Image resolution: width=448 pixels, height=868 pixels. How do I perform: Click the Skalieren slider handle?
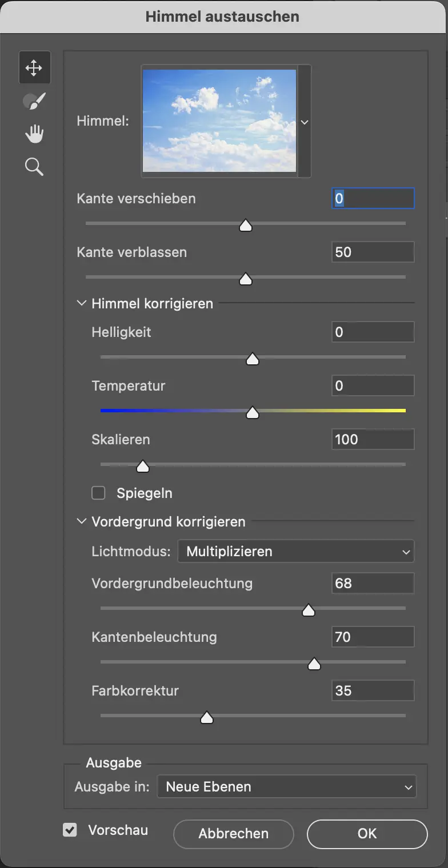pos(143,467)
